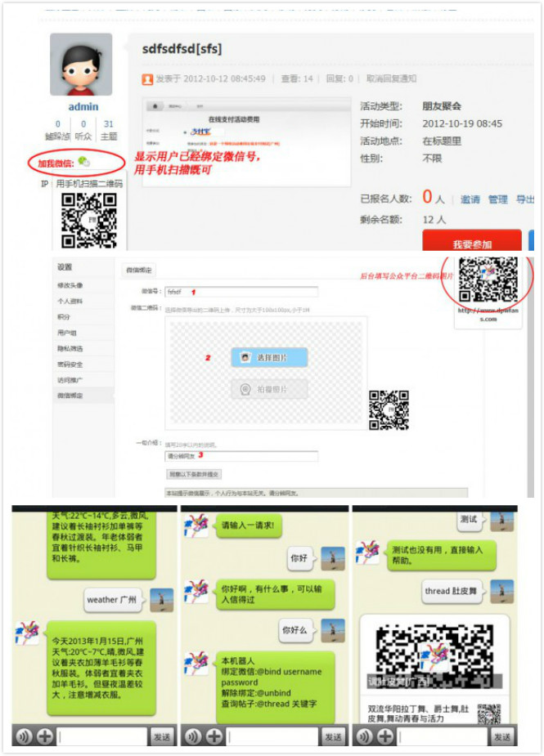This screenshot has width=544, height=756.
Task: Open bot avatar beside 测试也没有用 message
Action: (x=367, y=552)
